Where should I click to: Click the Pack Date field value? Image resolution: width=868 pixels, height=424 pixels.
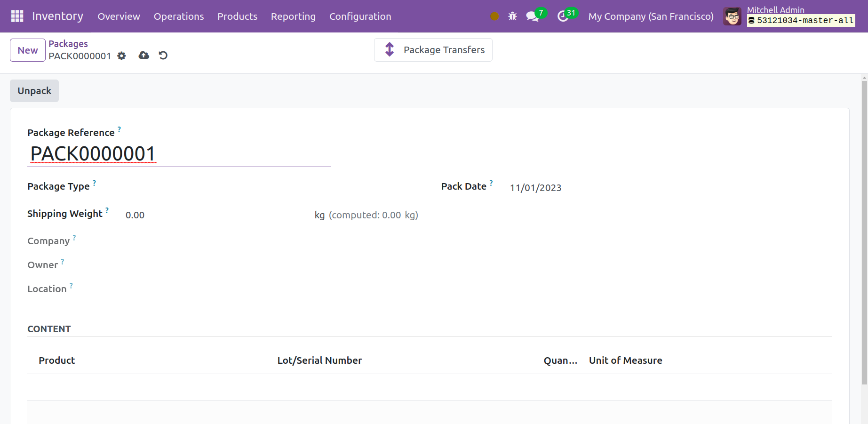pos(535,188)
